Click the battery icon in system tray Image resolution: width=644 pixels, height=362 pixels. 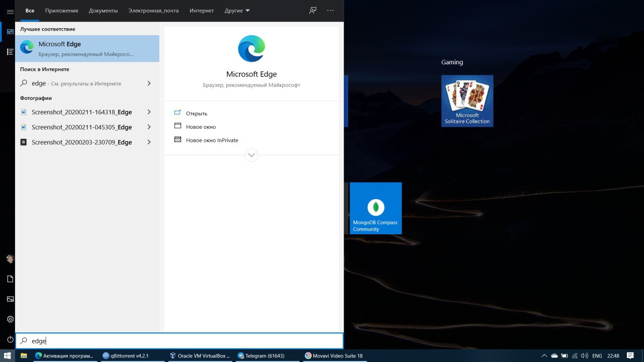pos(564,355)
